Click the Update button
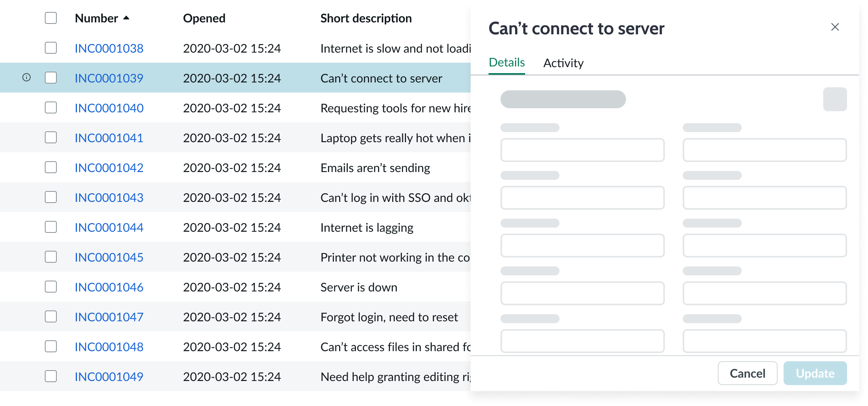 point(815,373)
